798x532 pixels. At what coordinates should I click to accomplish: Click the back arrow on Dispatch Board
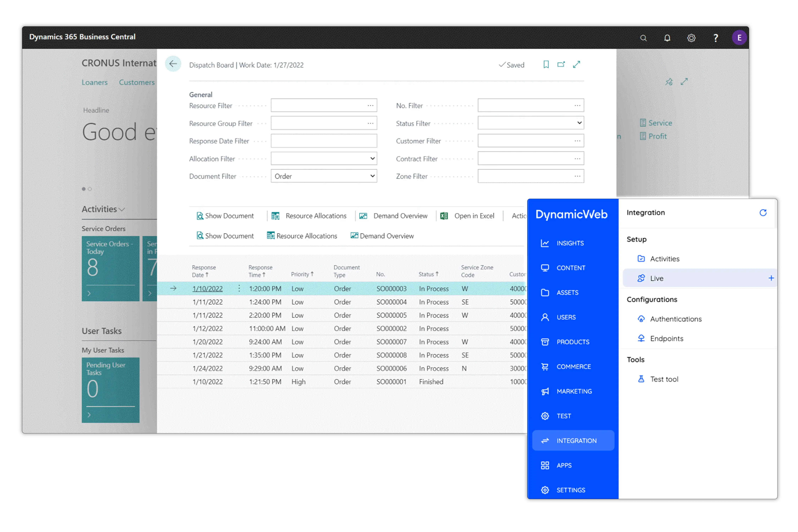coord(173,64)
